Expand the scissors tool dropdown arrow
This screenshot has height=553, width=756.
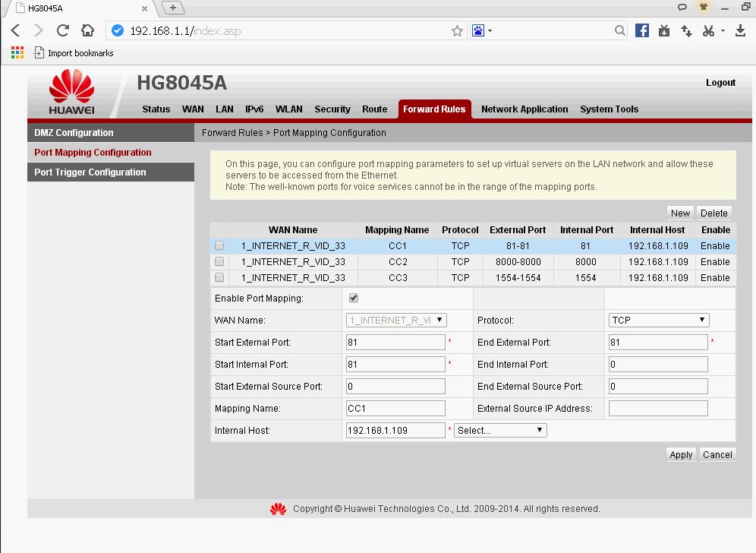click(x=723, y=31)
